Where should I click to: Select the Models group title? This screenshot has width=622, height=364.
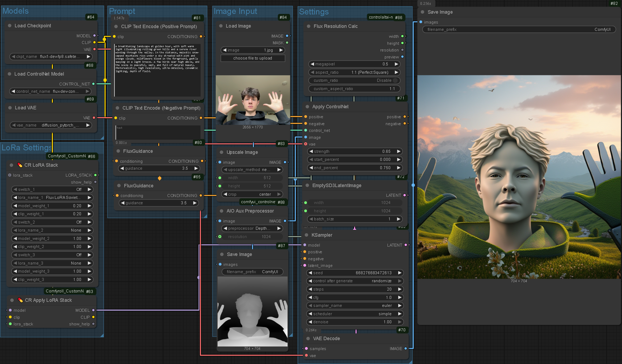(16, 11)
